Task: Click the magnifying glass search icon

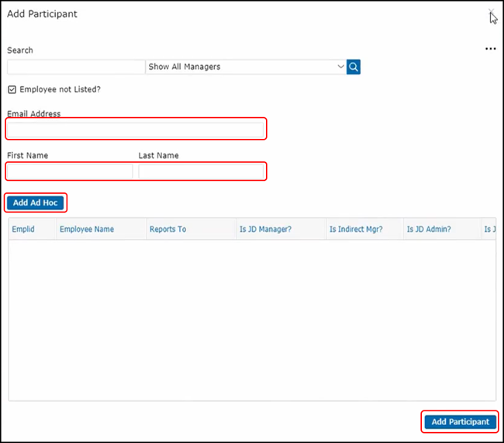Action: pos(354,67)
